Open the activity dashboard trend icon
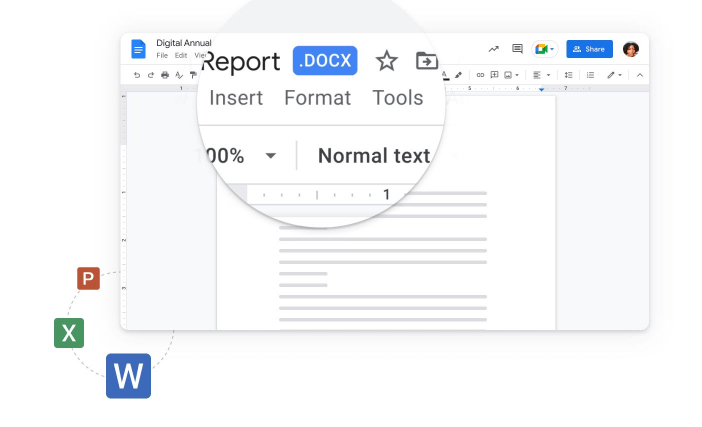The width and height of the screenshot is (702, 427). [494, 49]
